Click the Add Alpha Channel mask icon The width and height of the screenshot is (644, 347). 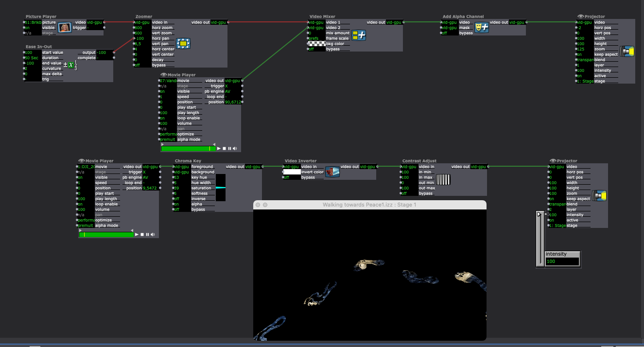coord(482,28)
